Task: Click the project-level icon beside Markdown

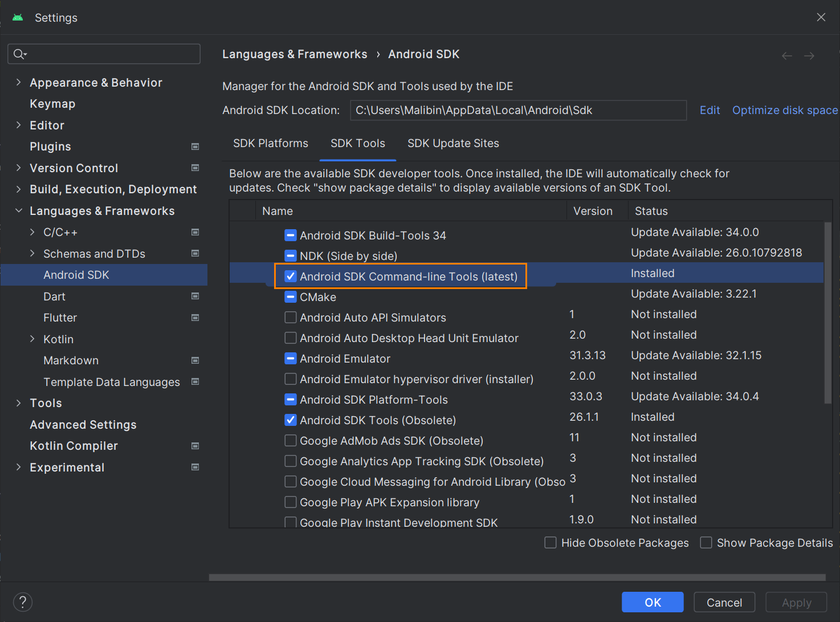Action: point(195,360)
